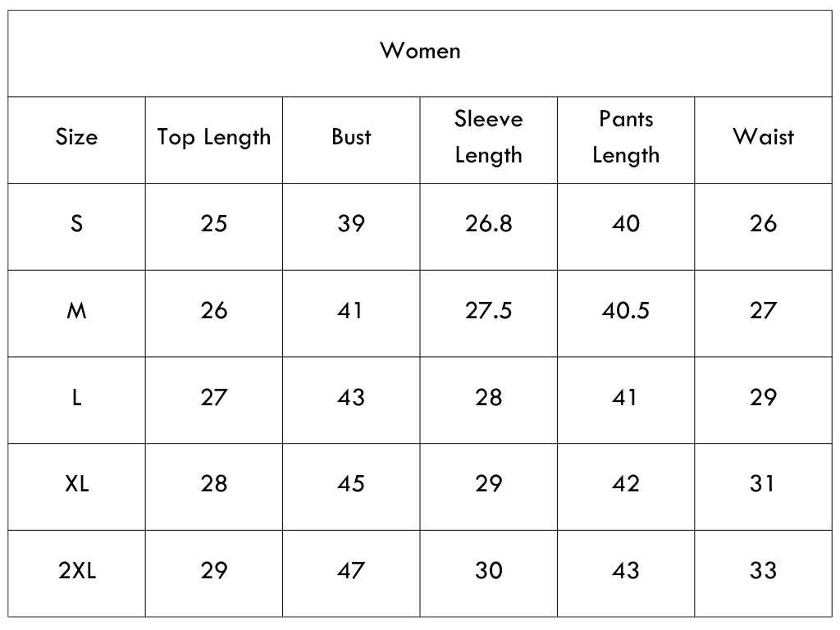Select the S top length value 25

coord(214,223)
